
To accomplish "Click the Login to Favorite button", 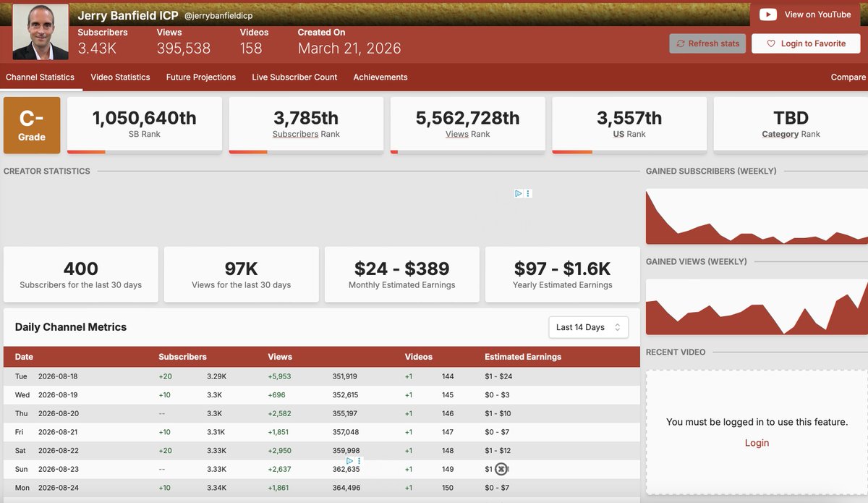I will point(806,43).
